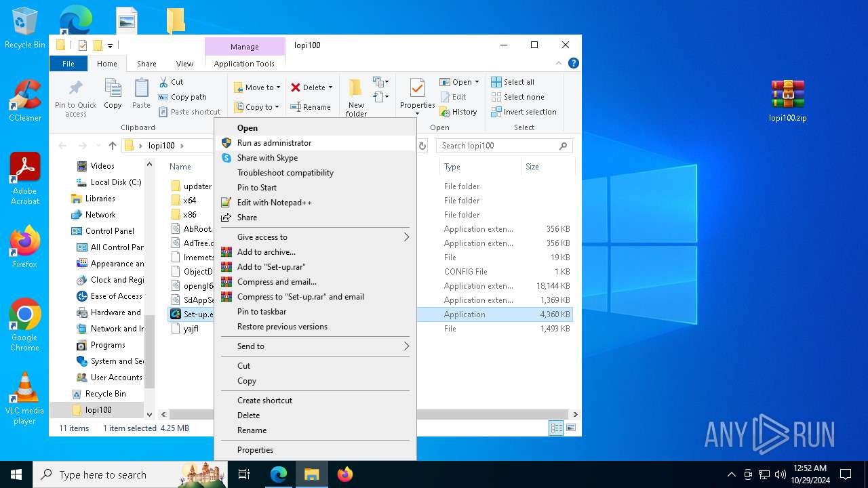Open the File tab
Viewport: 868px width, 488px height.
(68, 64)
